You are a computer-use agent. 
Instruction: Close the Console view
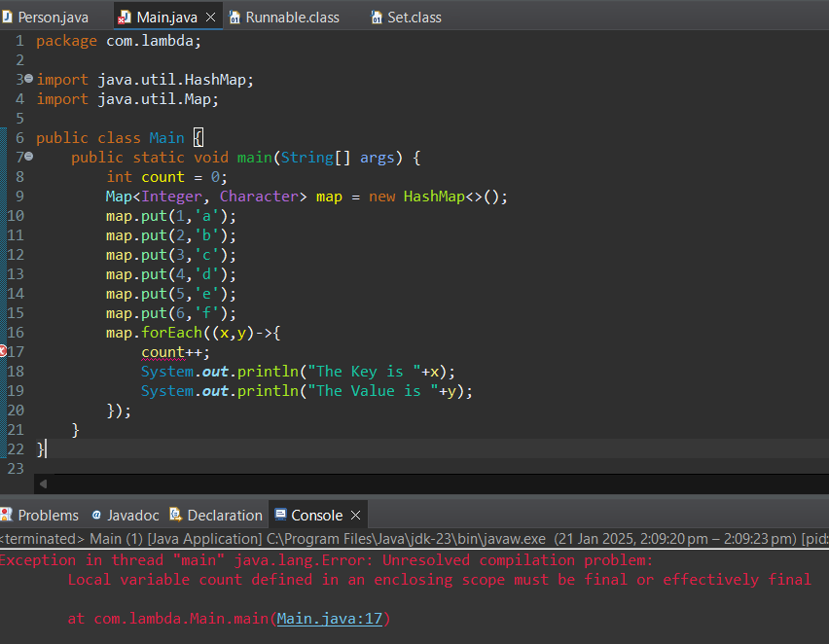point(354,515)
